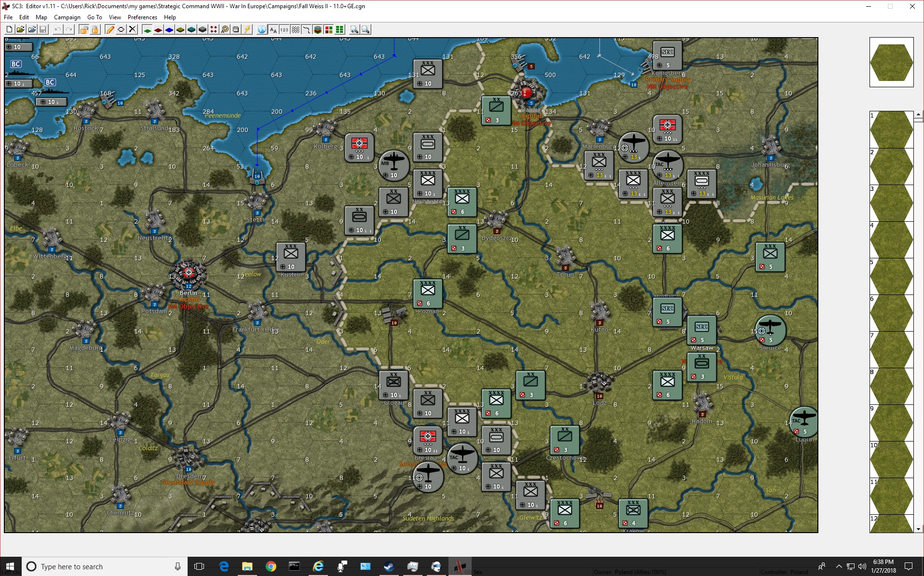Click the Berlin capital city hex

coord(189,273)
